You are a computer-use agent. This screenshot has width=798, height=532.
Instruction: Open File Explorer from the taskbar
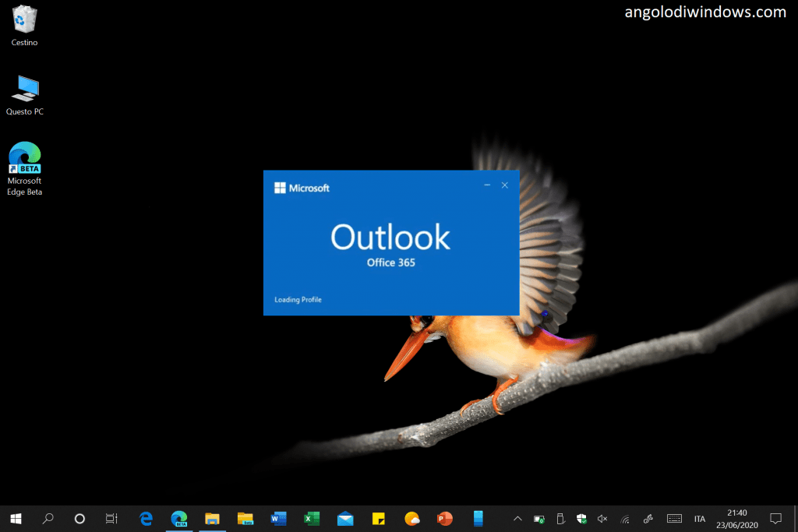[211, 518]
